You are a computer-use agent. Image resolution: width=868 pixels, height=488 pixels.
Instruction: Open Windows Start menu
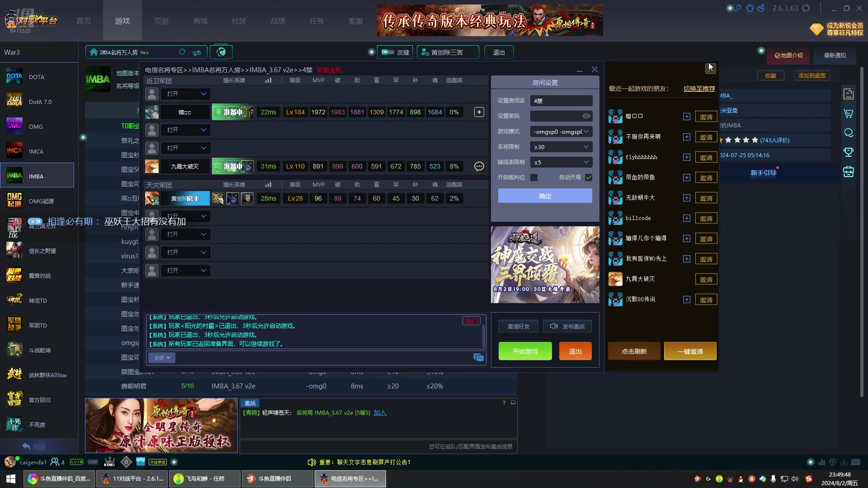point(11,479)
